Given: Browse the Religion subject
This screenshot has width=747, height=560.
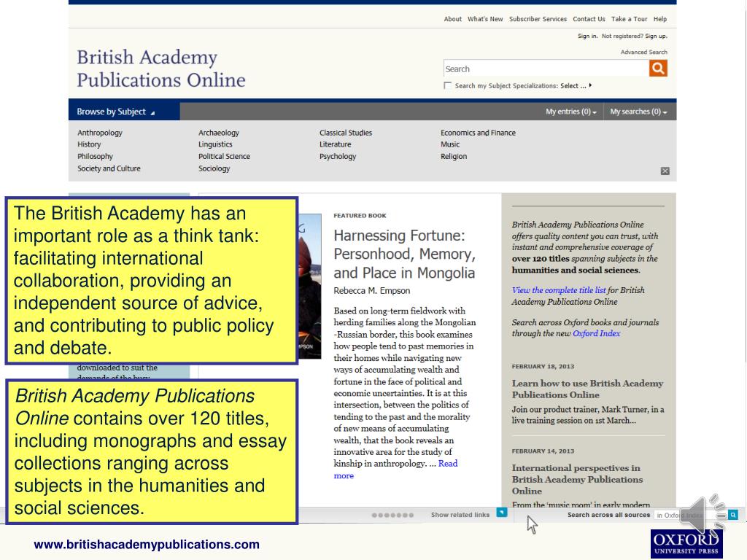Looking at the screenshot, I should pyautogui.click(x=454, y=156).
